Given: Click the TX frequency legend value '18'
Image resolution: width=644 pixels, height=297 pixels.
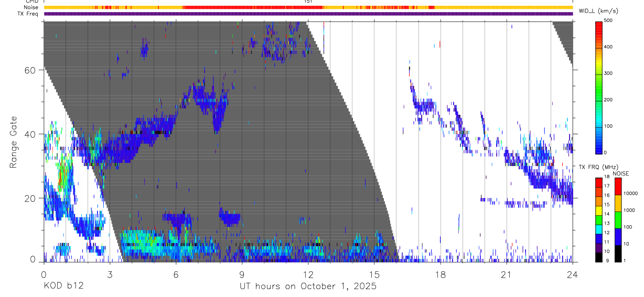Looking at the screenshot, I should [x=607, y=178].
